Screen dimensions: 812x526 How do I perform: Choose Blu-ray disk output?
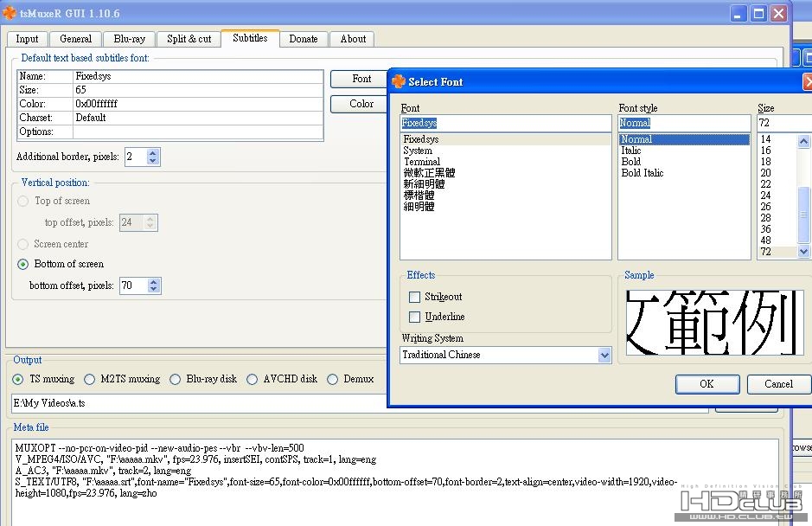(x=203, y=379)
